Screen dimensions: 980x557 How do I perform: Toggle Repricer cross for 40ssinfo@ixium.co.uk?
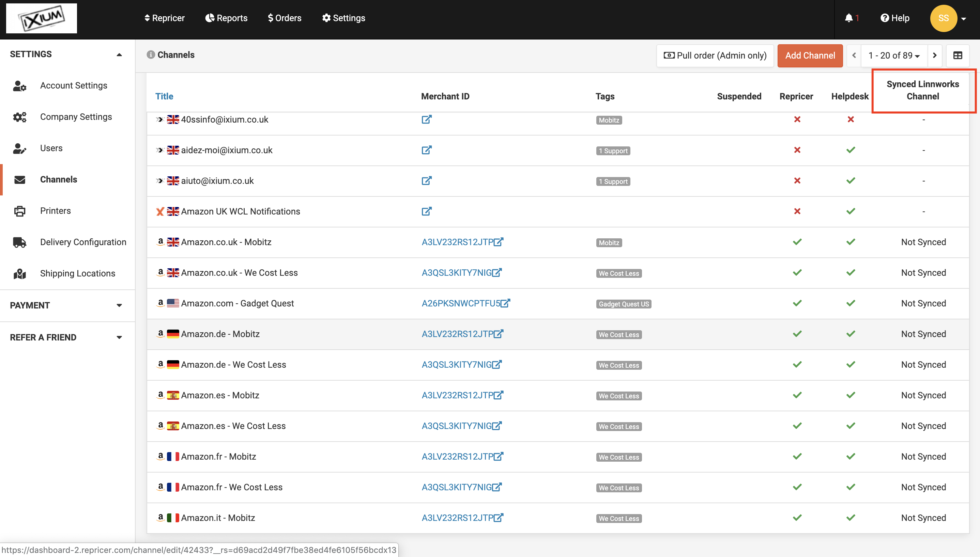(797, 120)
